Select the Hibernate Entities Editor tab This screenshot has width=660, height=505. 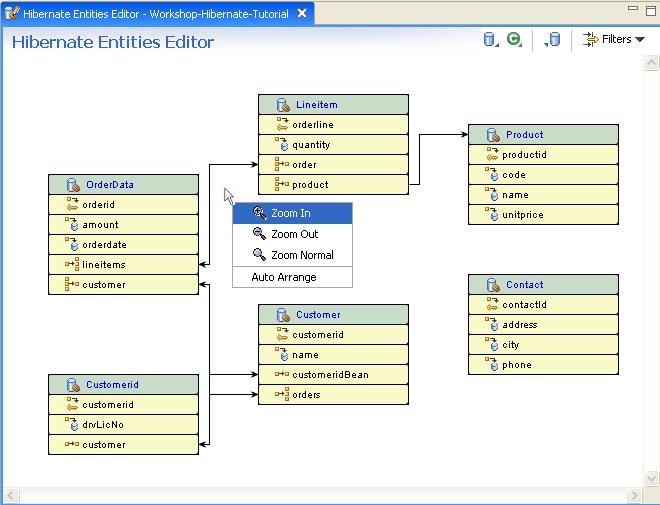click(156, 14)
